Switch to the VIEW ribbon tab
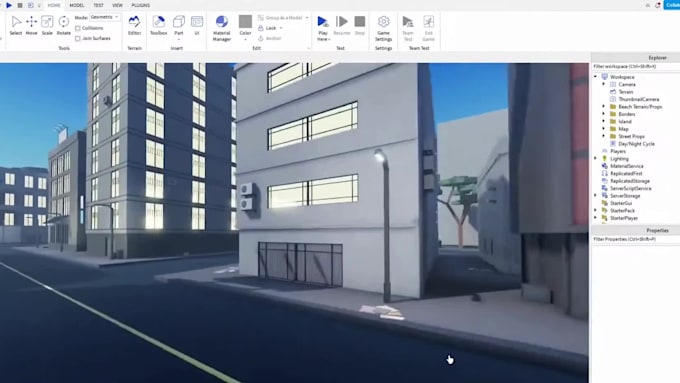The height and width of the screenshot is (383, 680). (x=118, y=5)
